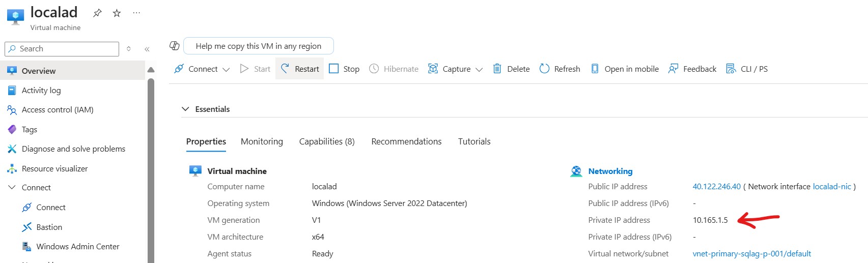Screen dimensions: 868x263
Task: Click private IP value 10.165.1.5
Action: click(x=710, y=220)
